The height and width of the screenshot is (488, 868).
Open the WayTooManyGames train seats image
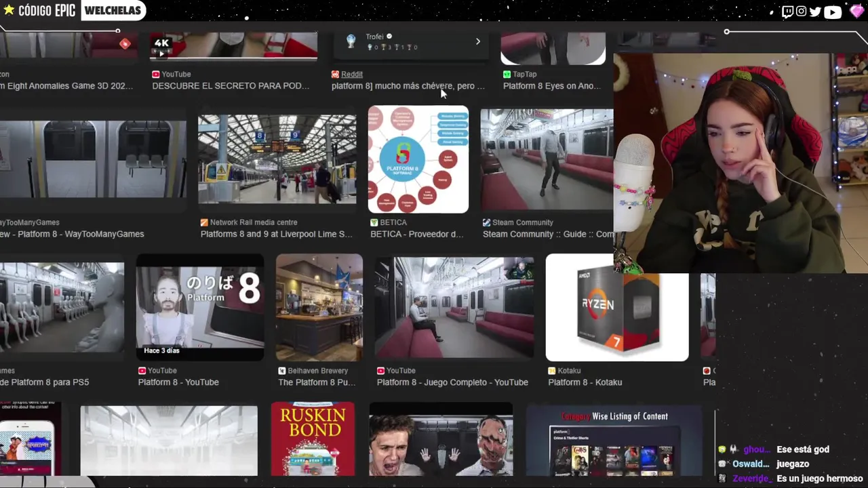(x=93, y=159)
